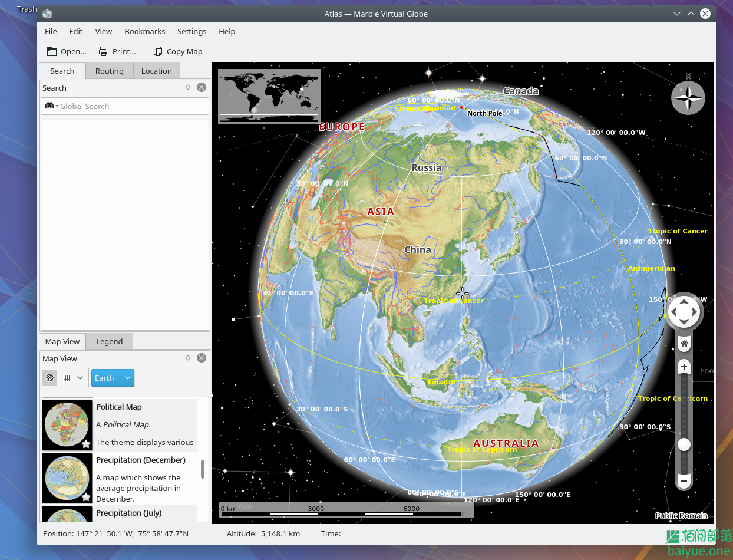
Task: Select the Political Map theme thumbnail
Action: 67,425
